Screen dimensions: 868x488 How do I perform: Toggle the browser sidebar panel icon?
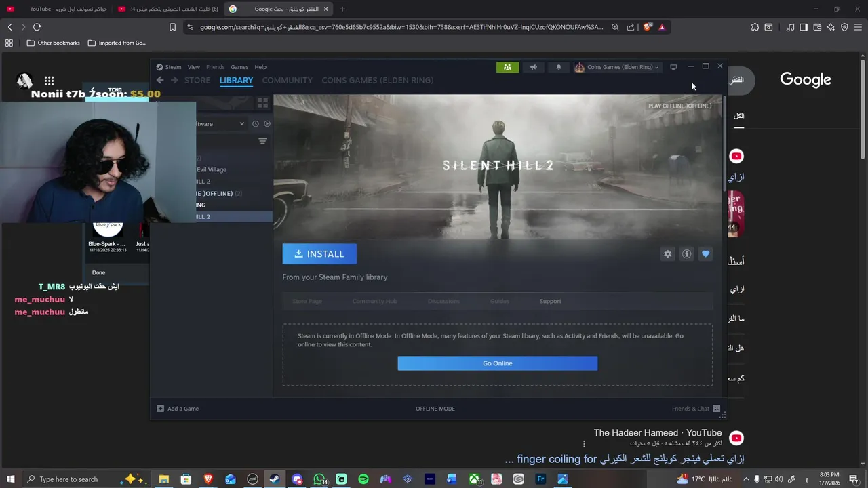click(x=804, y=27)
